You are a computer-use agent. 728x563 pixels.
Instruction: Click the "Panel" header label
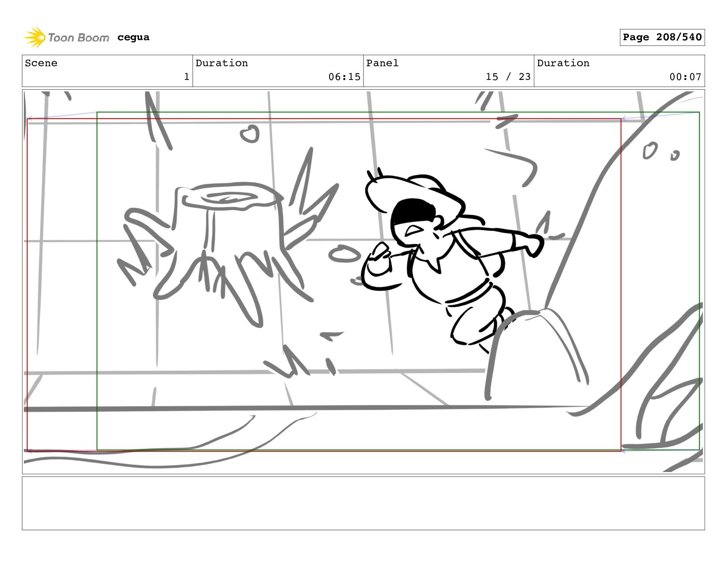coord(382,63)
